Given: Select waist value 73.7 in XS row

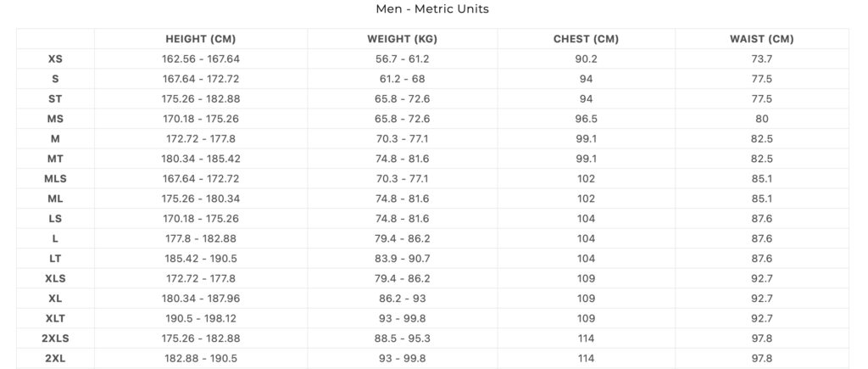Looking at the screenshot, I should pyautogui.click(x=762, y=59).
